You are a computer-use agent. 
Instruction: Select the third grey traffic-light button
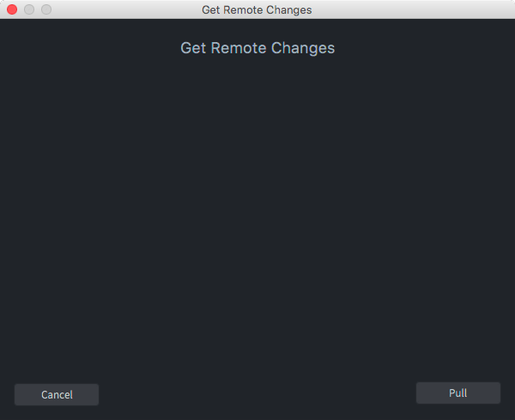point(46,9)
